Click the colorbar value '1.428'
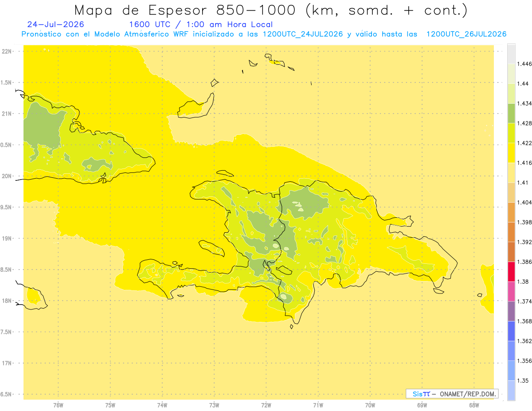 (x=524, y=123)
